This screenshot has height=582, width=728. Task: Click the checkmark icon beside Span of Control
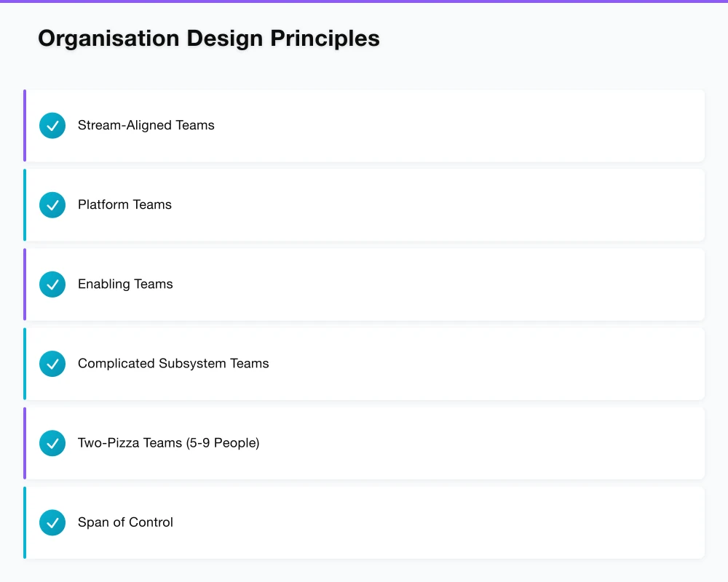[x=52, y=522]
